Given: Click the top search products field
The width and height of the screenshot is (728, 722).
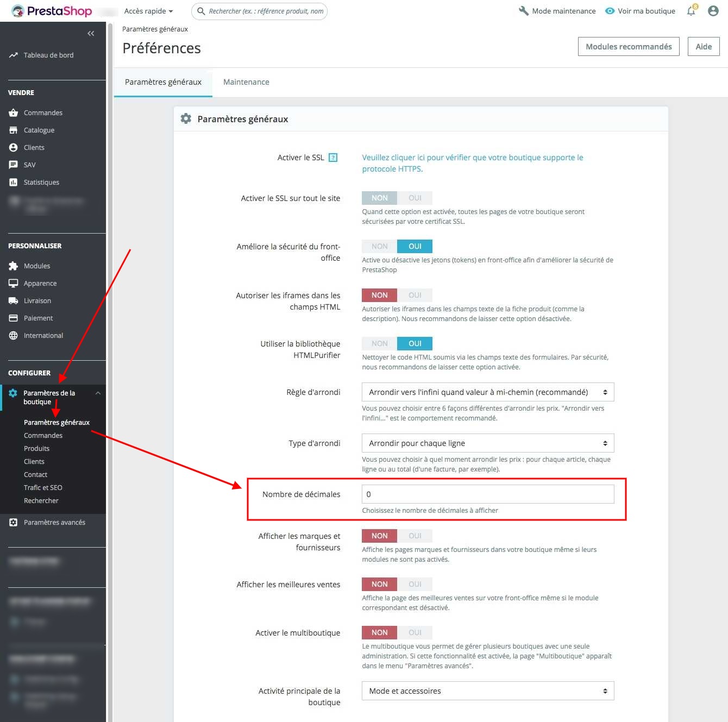Looking at the screenshot, I should (x=265, y=11).
